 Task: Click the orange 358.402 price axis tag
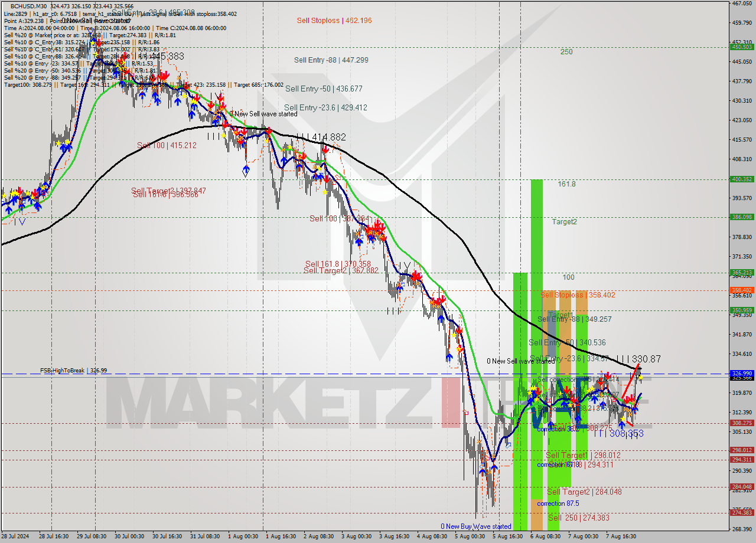tap(742, 290)
